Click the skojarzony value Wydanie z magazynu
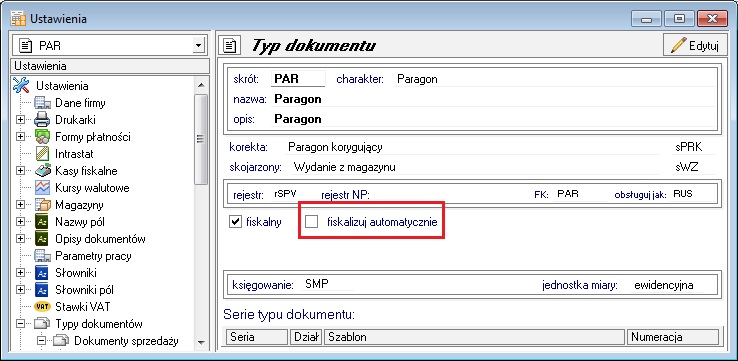Image resolution: width=738 pixels, height=361 pixels. [x=344, y=167]
